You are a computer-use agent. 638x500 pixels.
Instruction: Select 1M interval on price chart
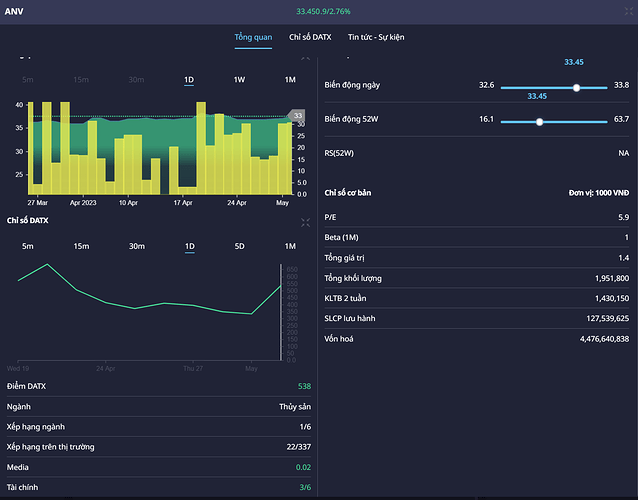pyautogui.click(x=290, y=80)
